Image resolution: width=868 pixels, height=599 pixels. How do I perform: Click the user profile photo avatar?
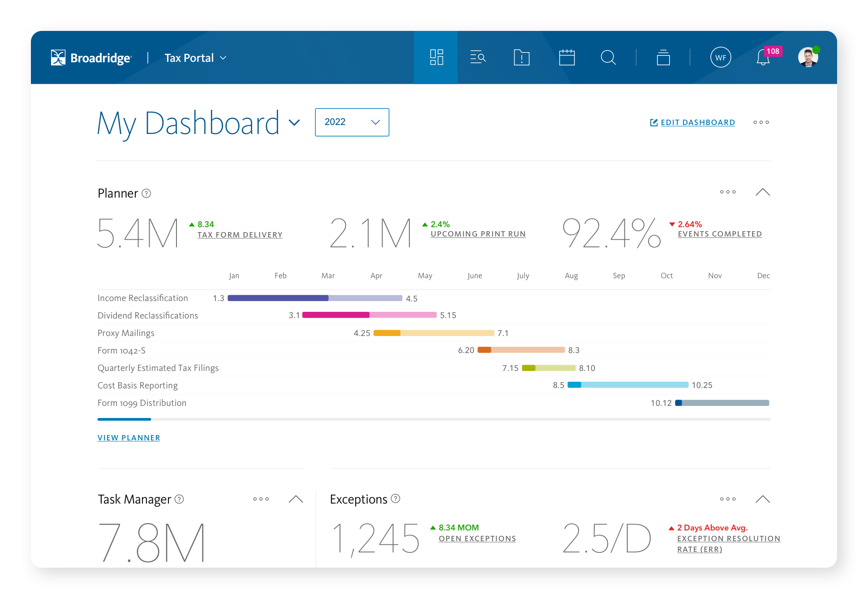(x=808, y=57)
